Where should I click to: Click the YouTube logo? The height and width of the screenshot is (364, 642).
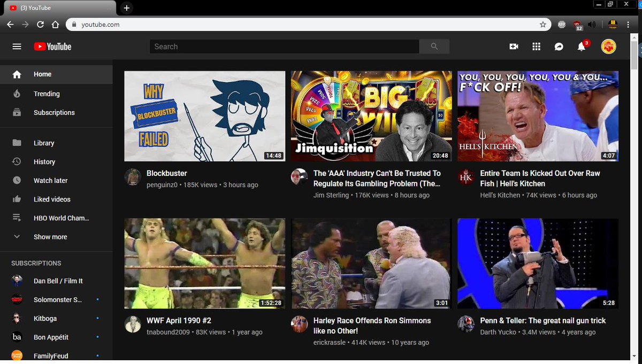click(52, 47)
